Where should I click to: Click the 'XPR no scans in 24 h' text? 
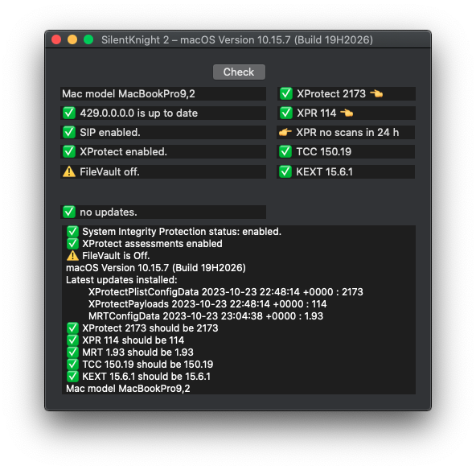click(x=347, y=133)
